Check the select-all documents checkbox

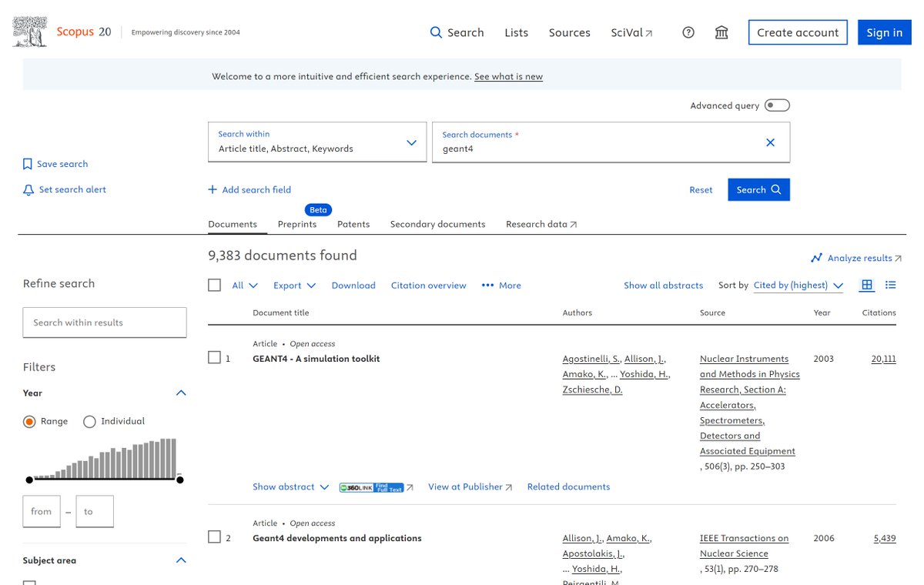click(215, 285)
